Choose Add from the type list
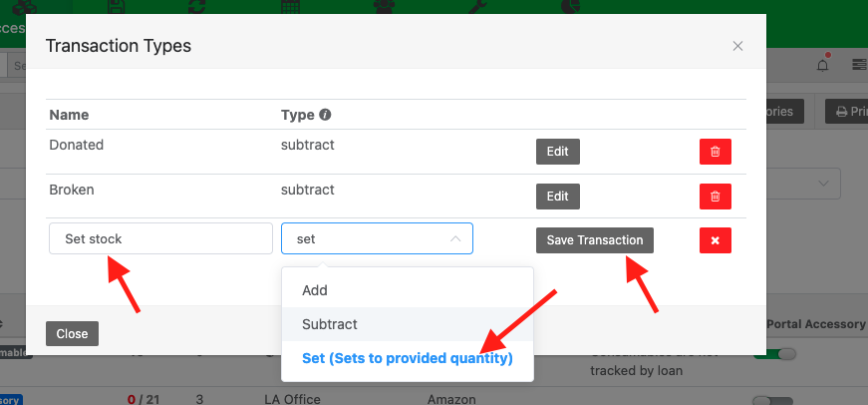868x405 pixels. [x=315, y=290]
